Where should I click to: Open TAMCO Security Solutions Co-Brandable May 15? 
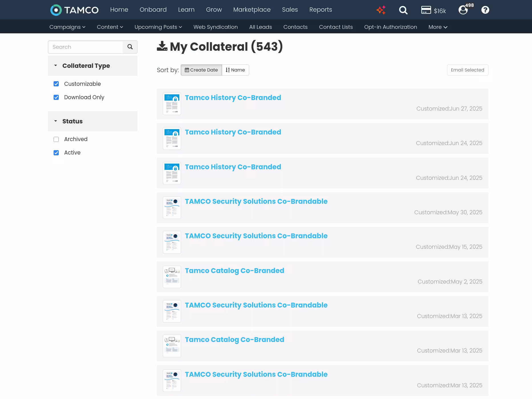pos(256,236)
